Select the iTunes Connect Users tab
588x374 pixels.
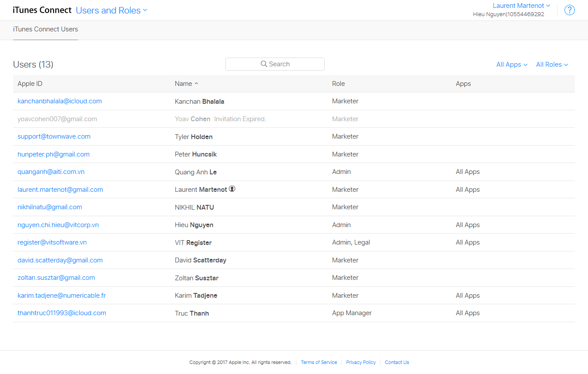(x=45, y=30)
